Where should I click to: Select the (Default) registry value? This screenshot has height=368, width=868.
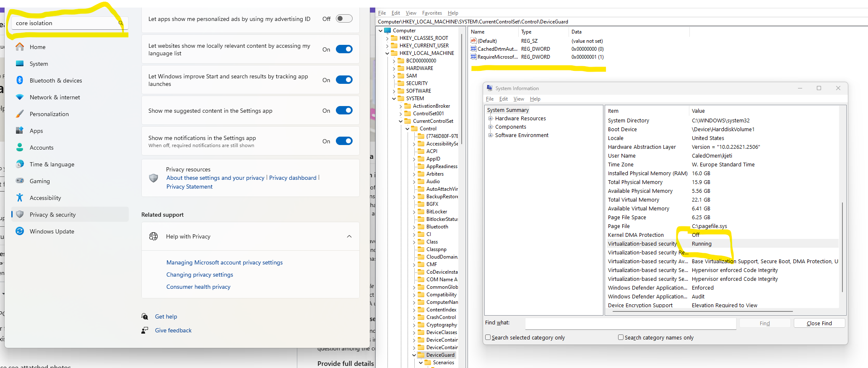click(487, 41)
